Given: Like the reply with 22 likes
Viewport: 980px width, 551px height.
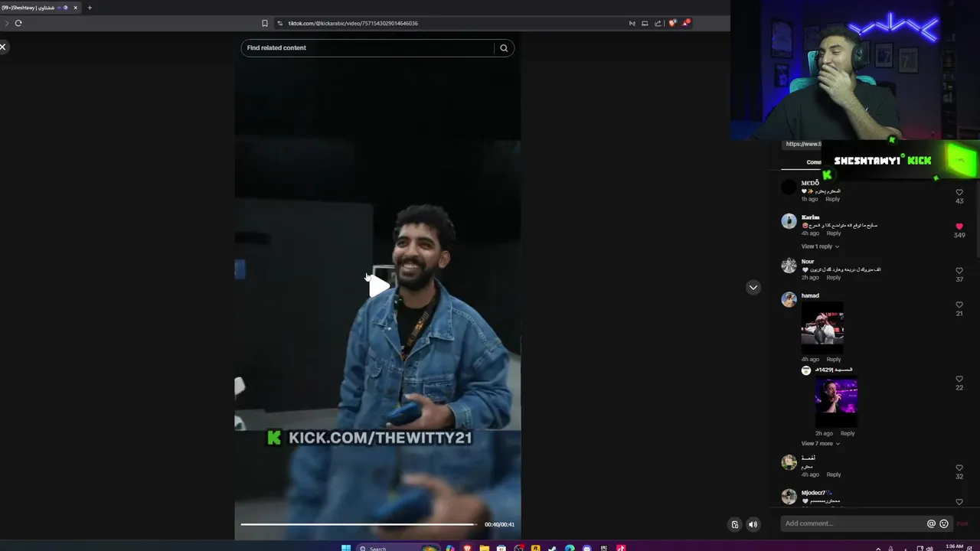Looking at the screenshot, I should 959,379.
